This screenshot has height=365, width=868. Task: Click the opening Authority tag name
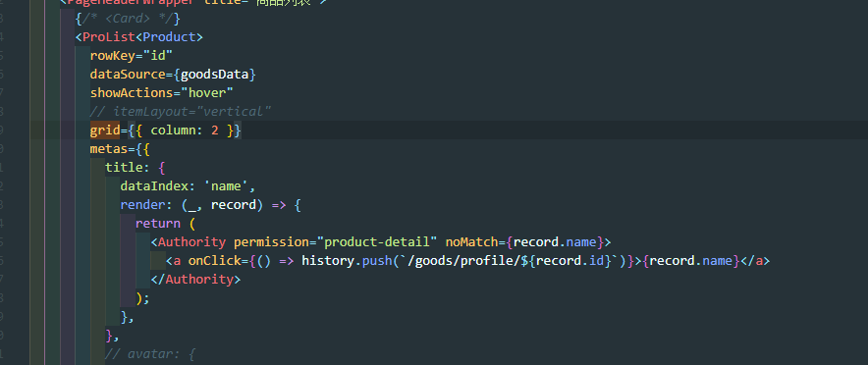[192, 242]
